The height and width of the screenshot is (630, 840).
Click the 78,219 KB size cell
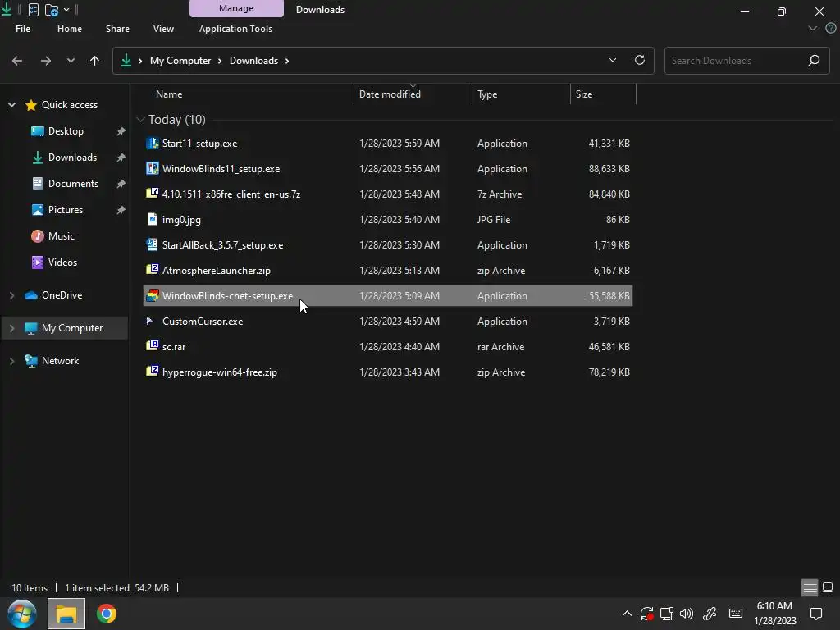point(609,372)
